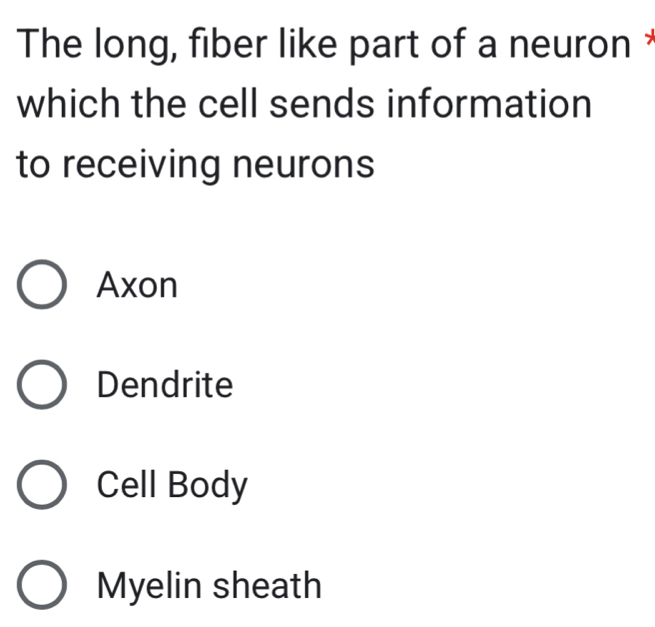Choose the Cell Body radio button
The image size is (655, 627).
(x=42, y=485)
